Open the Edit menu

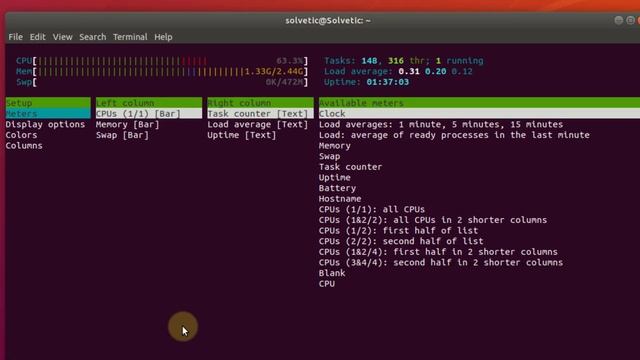point(37,37)
